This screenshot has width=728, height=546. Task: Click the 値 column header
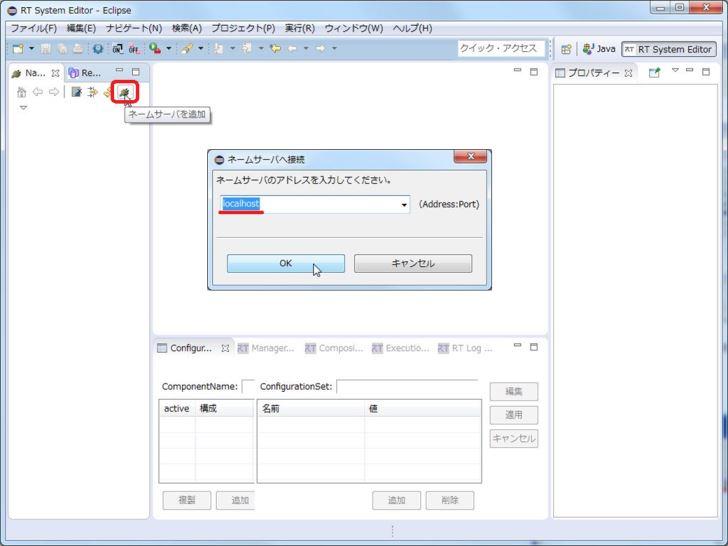pos(422,409)
